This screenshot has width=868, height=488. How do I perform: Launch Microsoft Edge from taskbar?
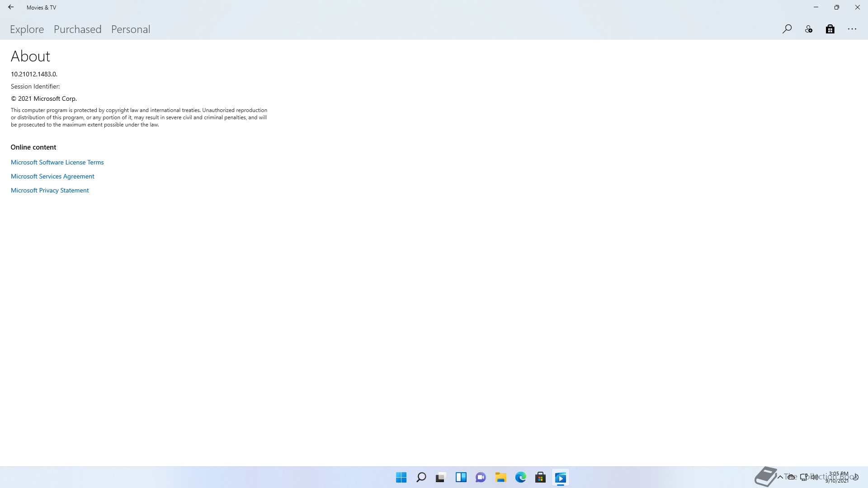coord(520,478)
